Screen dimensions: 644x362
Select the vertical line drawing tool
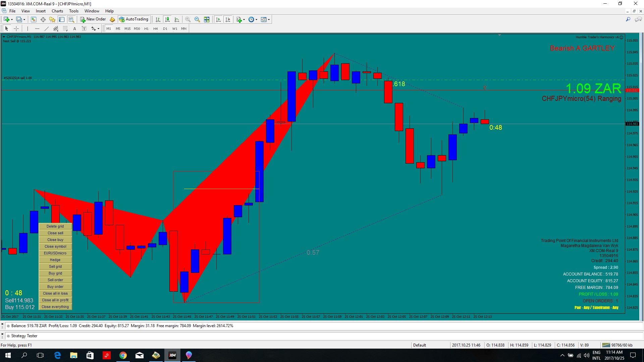[x=28, y=28]
